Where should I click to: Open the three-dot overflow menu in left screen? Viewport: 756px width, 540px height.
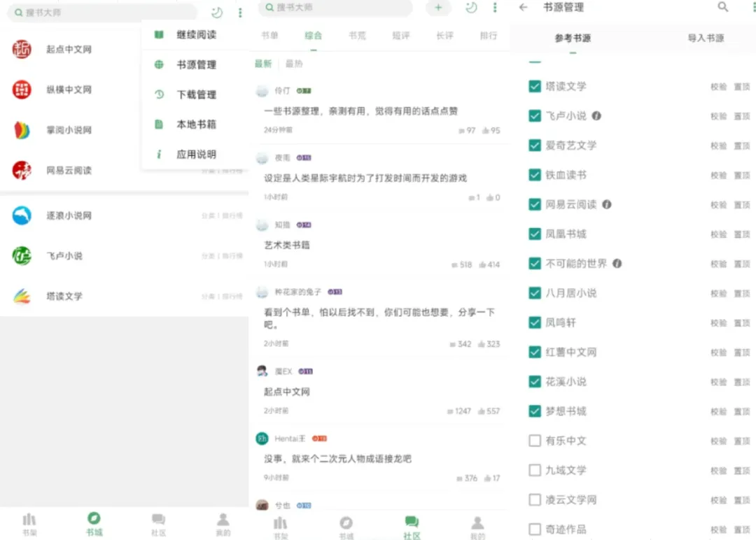point(240,13)
